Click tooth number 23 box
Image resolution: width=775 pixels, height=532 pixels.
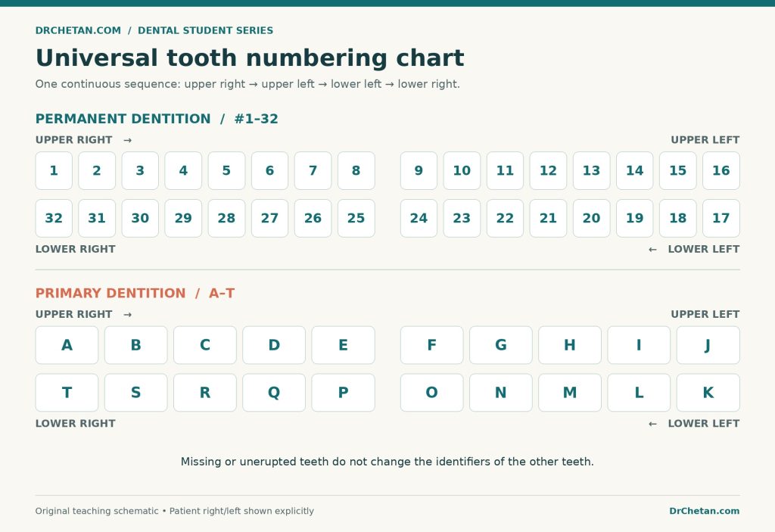(462, 218)
